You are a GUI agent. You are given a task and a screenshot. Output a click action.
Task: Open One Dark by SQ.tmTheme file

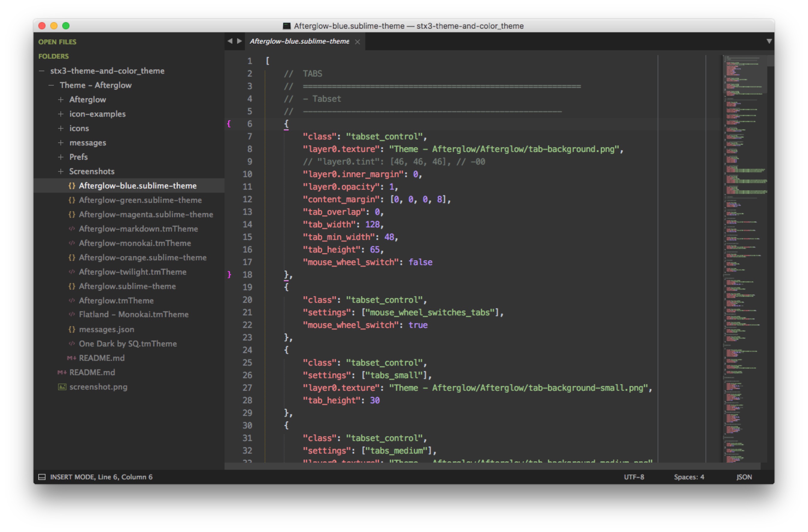[128, 343]
